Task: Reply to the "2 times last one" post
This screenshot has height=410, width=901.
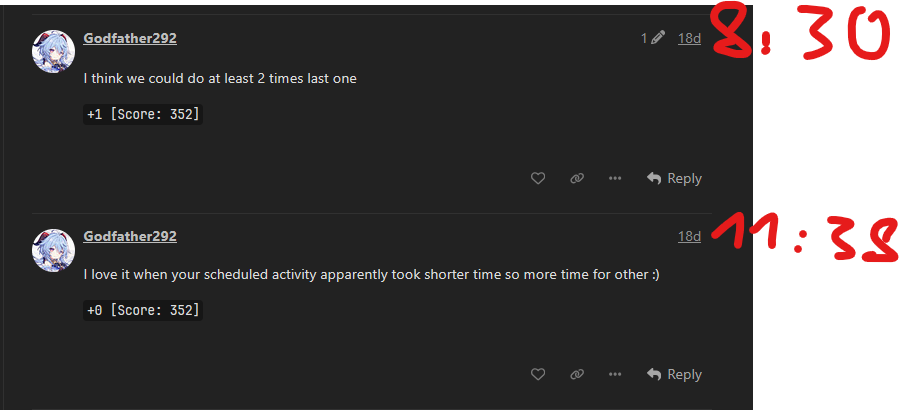Action: pos(674,178)
